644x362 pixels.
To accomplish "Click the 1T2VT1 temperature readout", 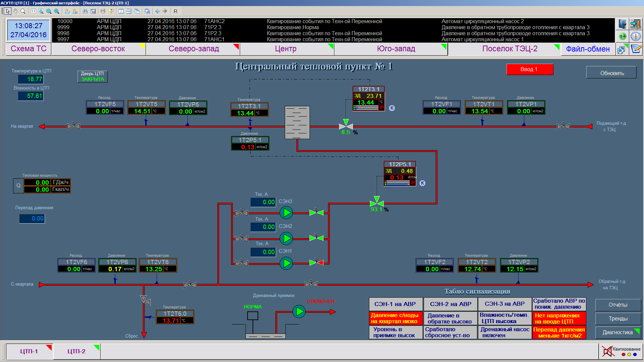I will (484, 108).
